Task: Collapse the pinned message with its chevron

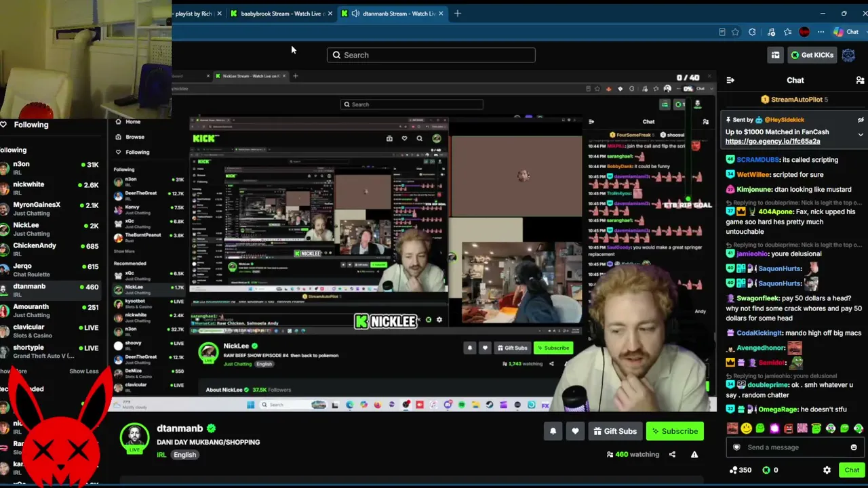Action: click(x=861, y=134)
